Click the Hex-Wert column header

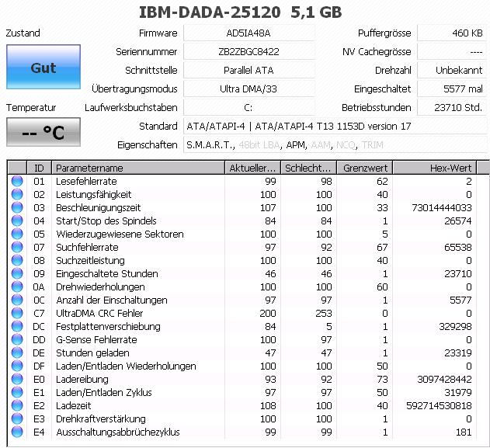tap(434, 168)
